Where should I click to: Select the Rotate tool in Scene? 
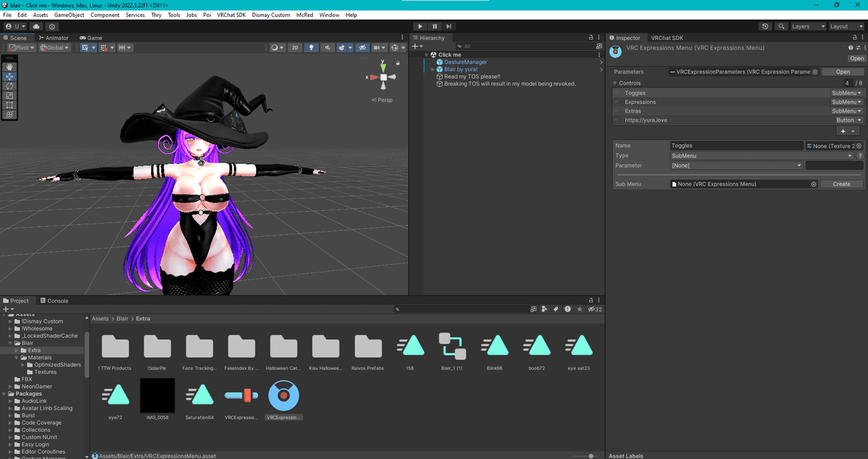pyautogui.click(x=9, y=86)
